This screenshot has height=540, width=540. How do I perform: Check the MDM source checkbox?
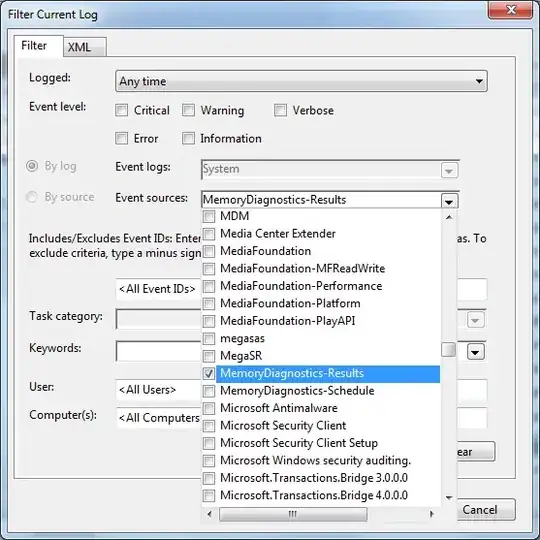pyautogui.click(x=209, y=216)
